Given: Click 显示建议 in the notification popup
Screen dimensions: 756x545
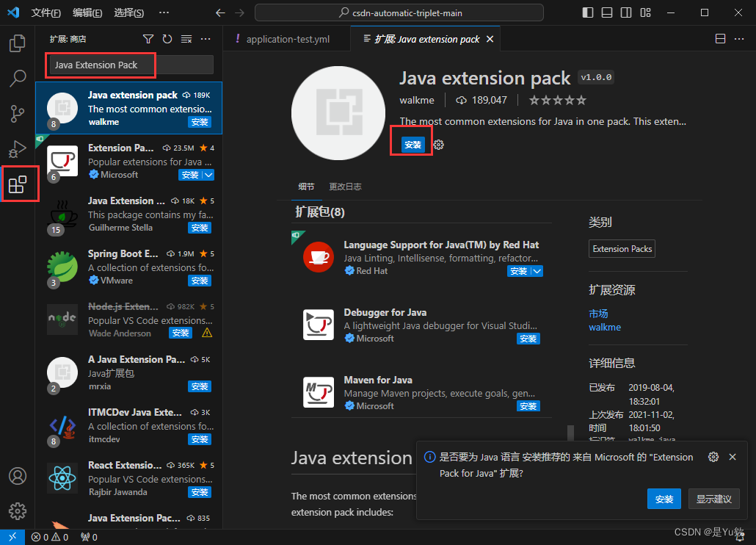Looking at the screenshot, I should (713, 499).
